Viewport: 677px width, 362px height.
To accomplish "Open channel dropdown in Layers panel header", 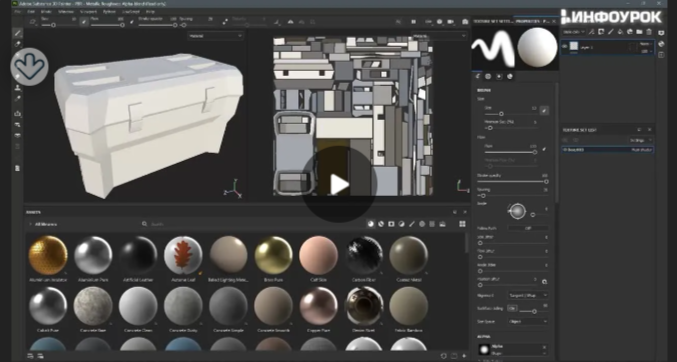I will (573, 32).
